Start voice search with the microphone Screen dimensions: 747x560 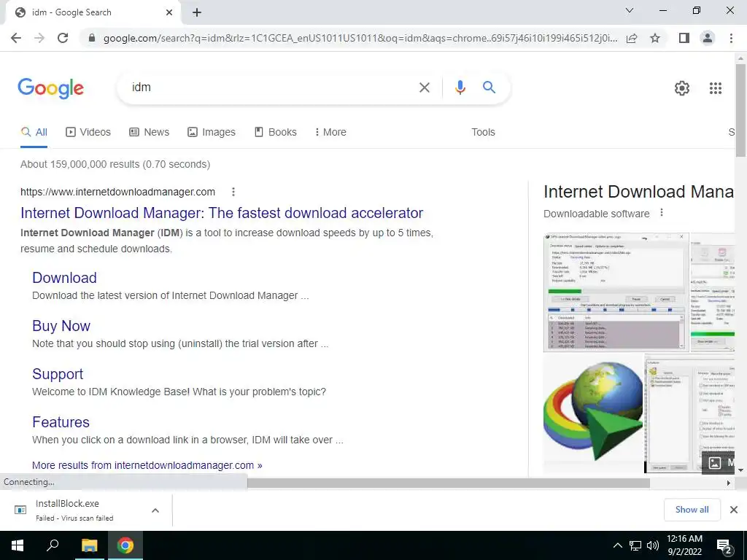[460, 87]
